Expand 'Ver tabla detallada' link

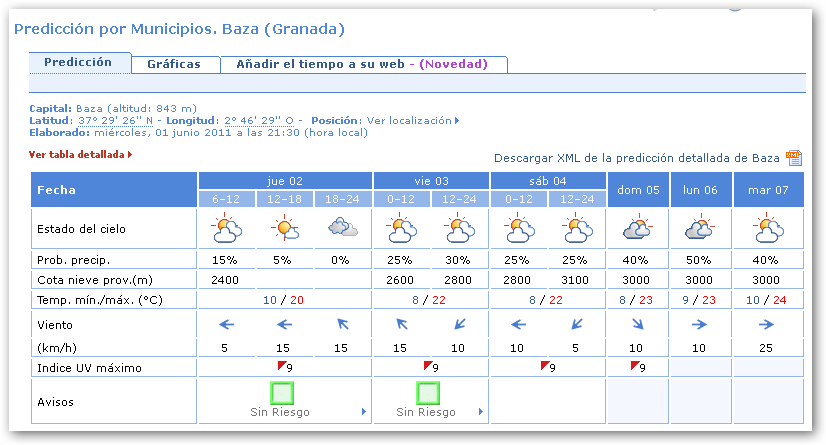click(x=81, y=155)
